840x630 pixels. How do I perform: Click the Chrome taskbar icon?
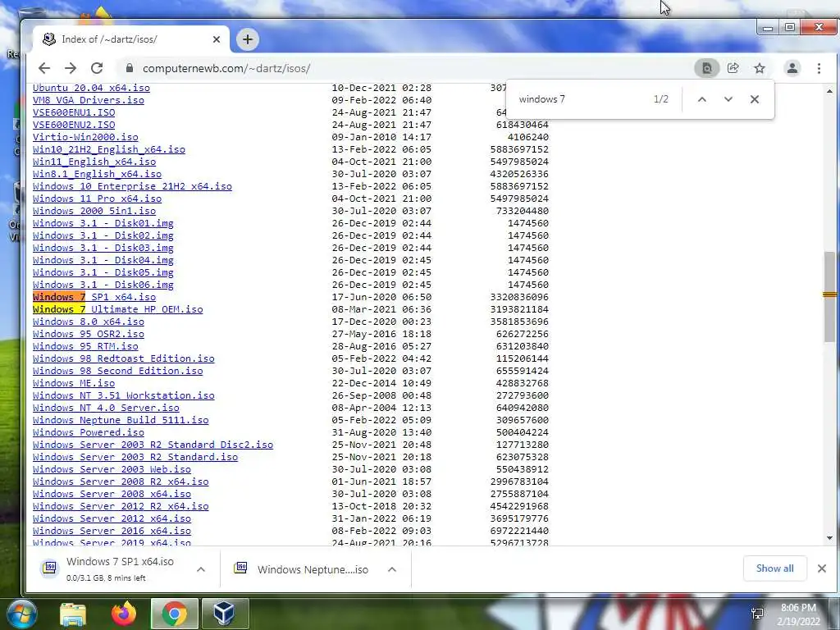pyautogui.click(x=174, y=614)
